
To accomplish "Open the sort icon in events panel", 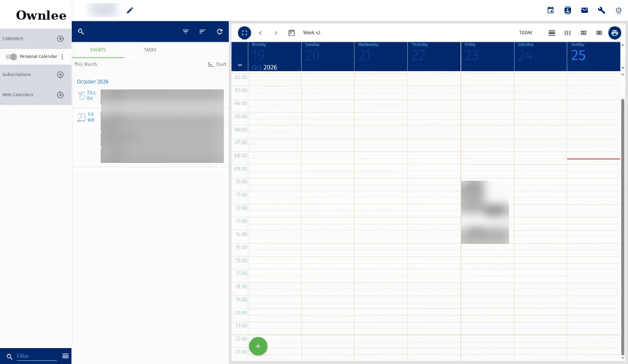I will tap(202, 32).
